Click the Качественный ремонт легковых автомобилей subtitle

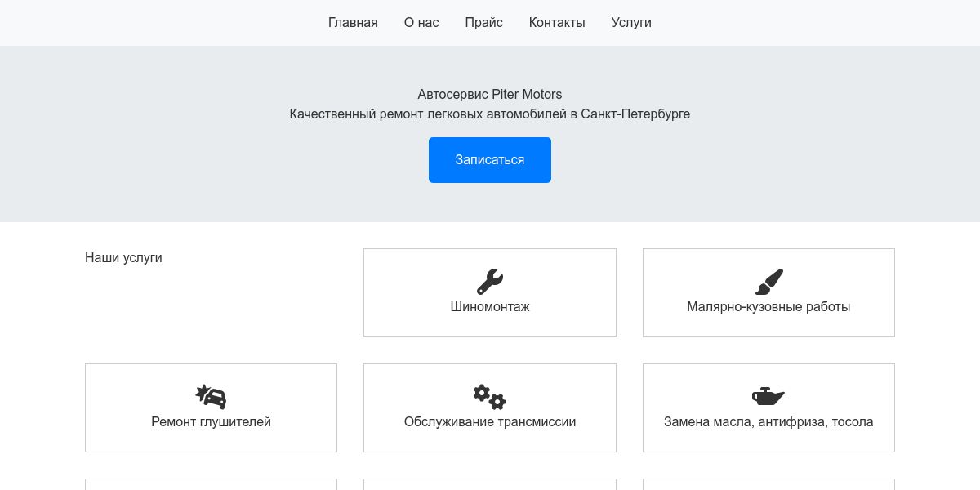490,114
